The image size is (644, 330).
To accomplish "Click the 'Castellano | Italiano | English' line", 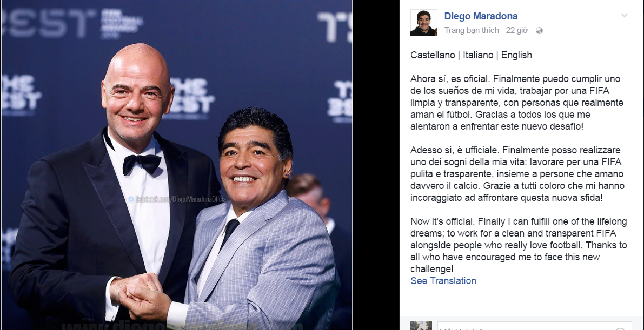I will pos(471,55).
